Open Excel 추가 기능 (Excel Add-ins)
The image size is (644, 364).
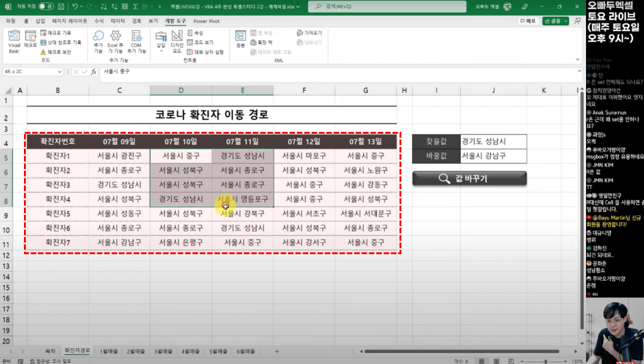coord(115,39)
